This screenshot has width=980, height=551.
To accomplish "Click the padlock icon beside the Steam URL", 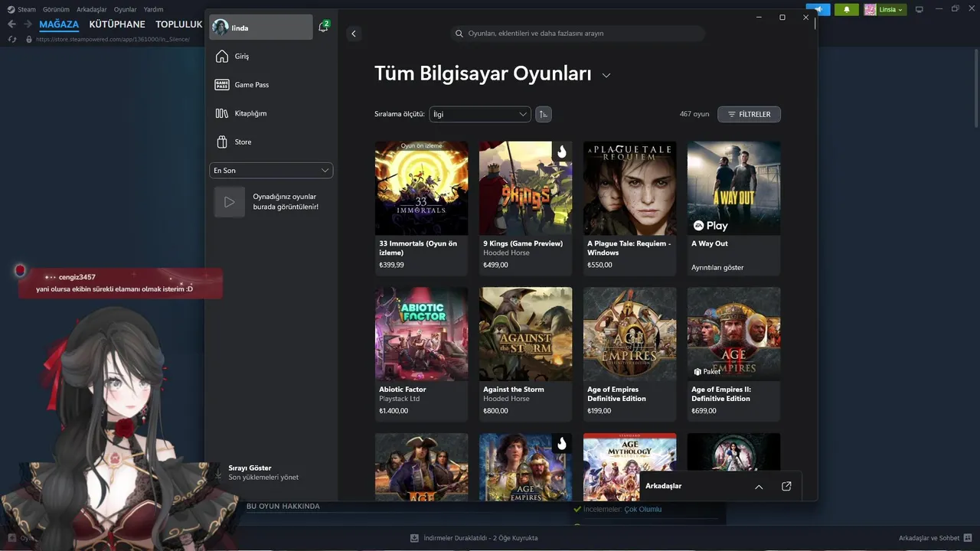I will [28, 39].
